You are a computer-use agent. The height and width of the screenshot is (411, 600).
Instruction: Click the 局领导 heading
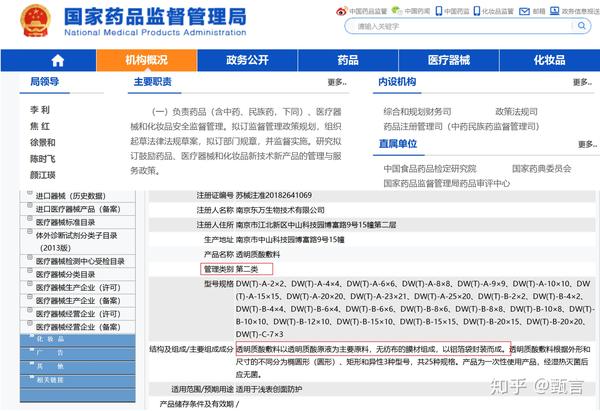pos(45,82)
